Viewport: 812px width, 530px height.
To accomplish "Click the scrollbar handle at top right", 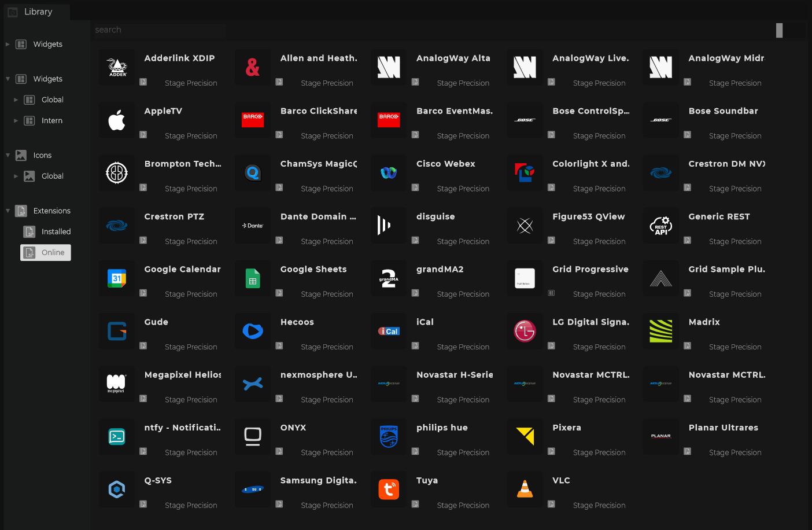I will 779,31.
